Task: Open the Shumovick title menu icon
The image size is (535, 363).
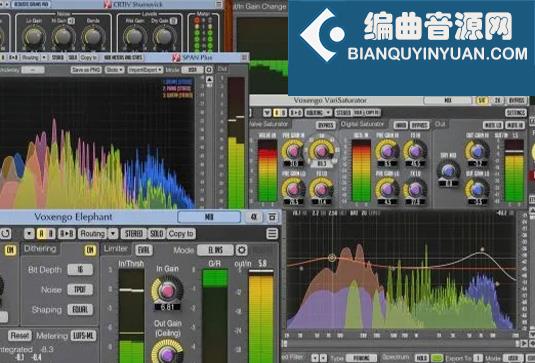Action: click(219, 4)
